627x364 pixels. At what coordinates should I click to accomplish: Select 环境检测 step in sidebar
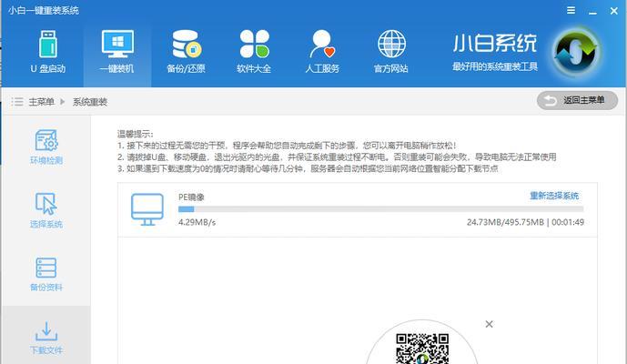point(46,147)
